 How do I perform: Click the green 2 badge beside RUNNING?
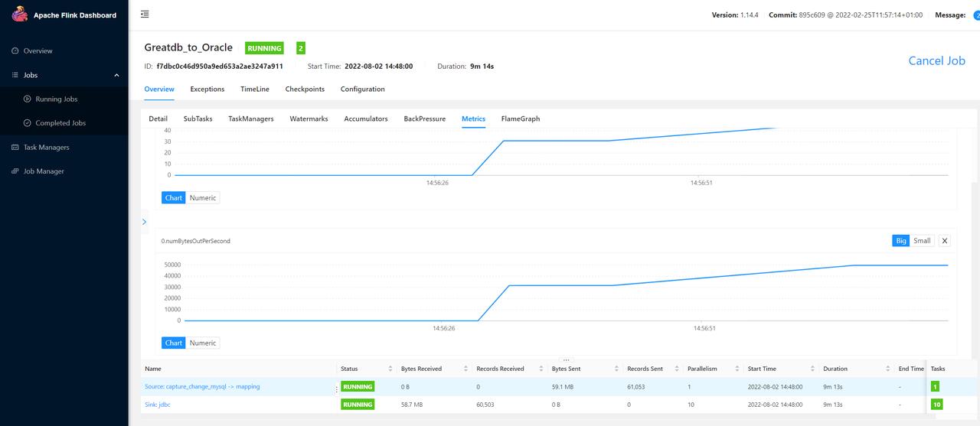click(x=301, y=48)
